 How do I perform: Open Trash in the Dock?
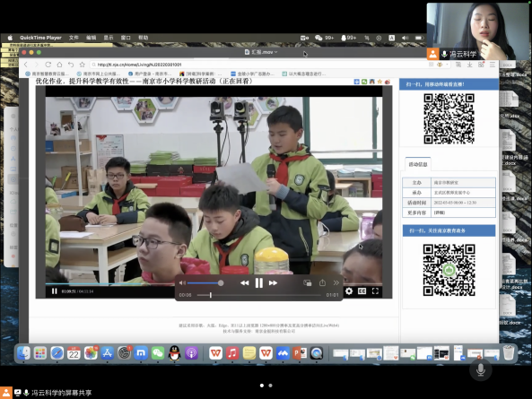(x=509, y=352)
